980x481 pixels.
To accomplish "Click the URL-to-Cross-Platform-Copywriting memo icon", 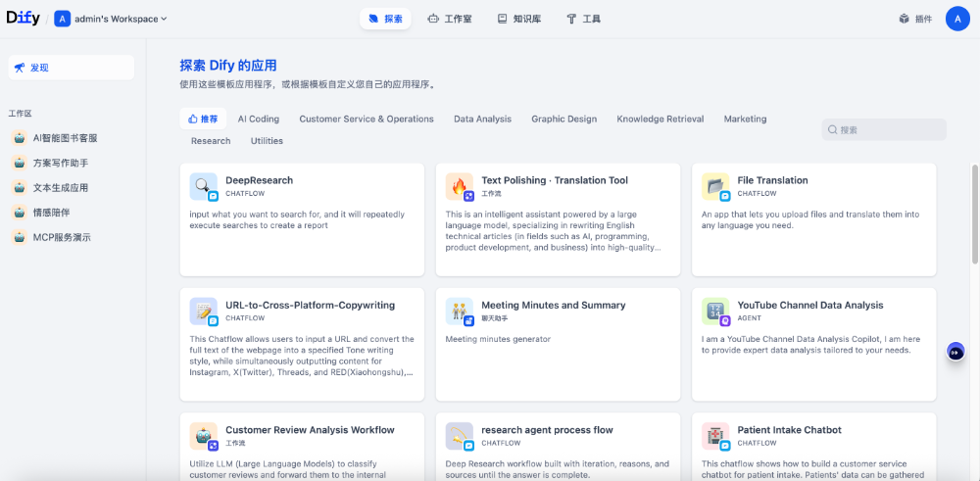I will tap(203, 312).
